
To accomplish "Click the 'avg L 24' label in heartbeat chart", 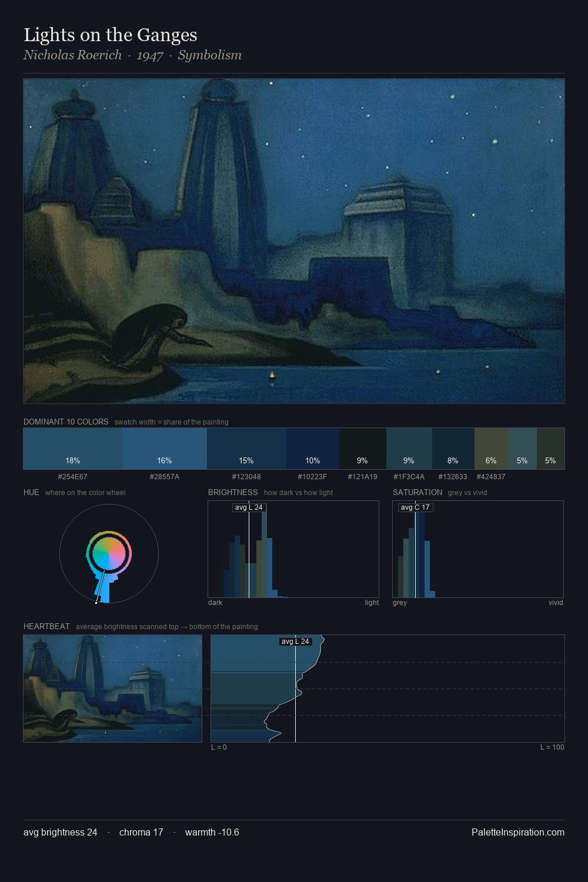I will (x=295, y=642).
